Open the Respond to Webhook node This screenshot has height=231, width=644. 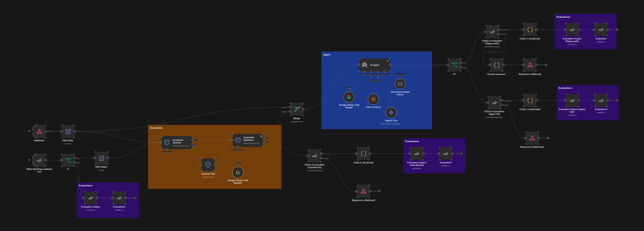[530, 65]
